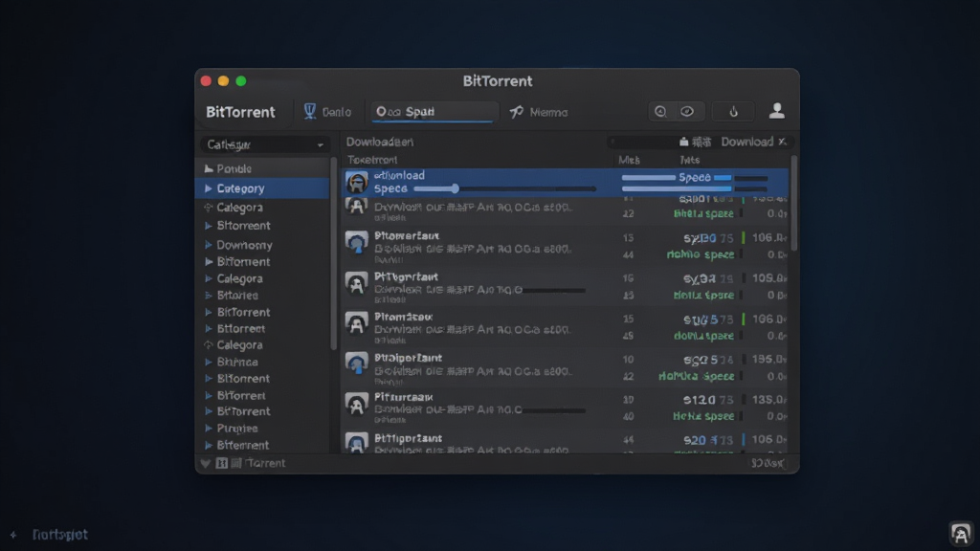
Task: Toggle the eye visibility icon in the toolbar
Action: tap(687, 111)
